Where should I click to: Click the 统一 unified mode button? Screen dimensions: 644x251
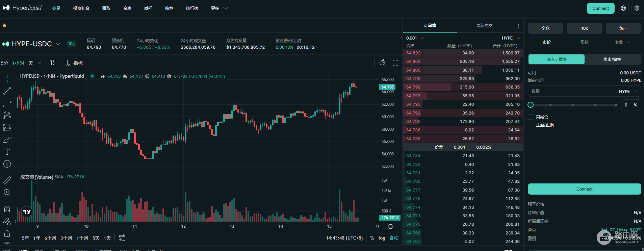point(623,28)
